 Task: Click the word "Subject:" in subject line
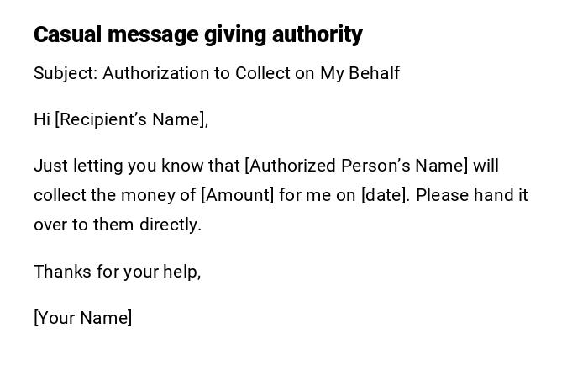[x=65, y=73]
